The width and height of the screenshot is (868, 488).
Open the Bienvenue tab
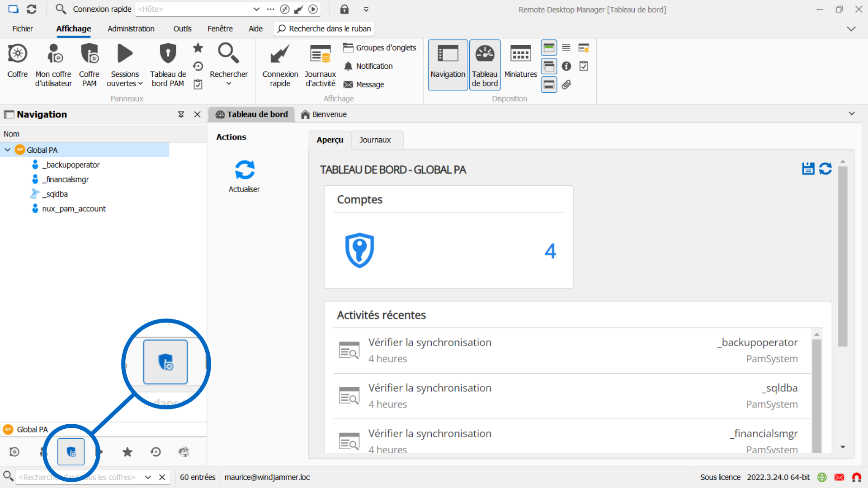[x=324, y=114]
